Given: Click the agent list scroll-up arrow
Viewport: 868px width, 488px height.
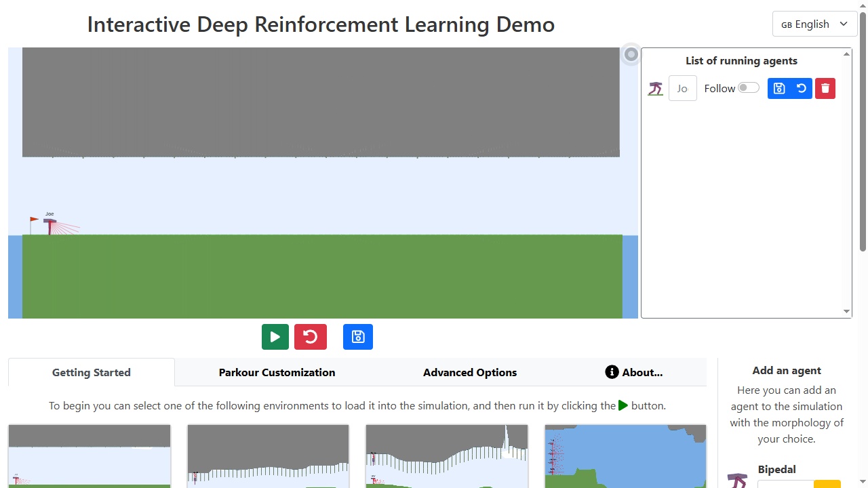Looking at the screenshot, I should 846,54.
